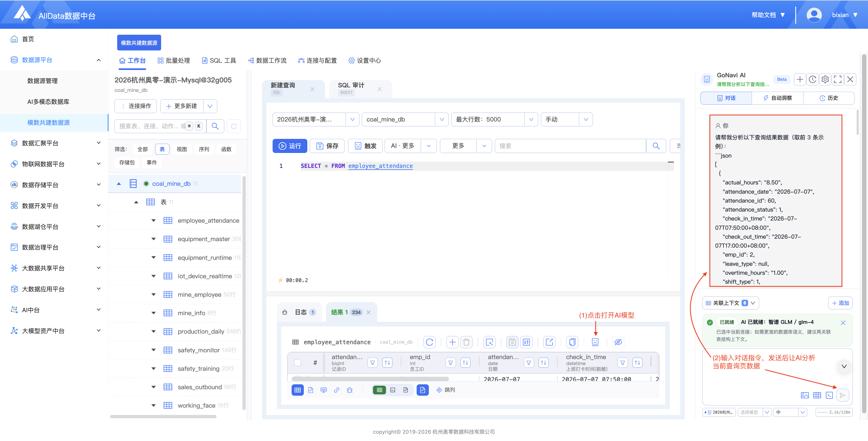The image size is (868, 441).
Task: Open the GoNavi AI history clock icon
Action: pos(812,79)
